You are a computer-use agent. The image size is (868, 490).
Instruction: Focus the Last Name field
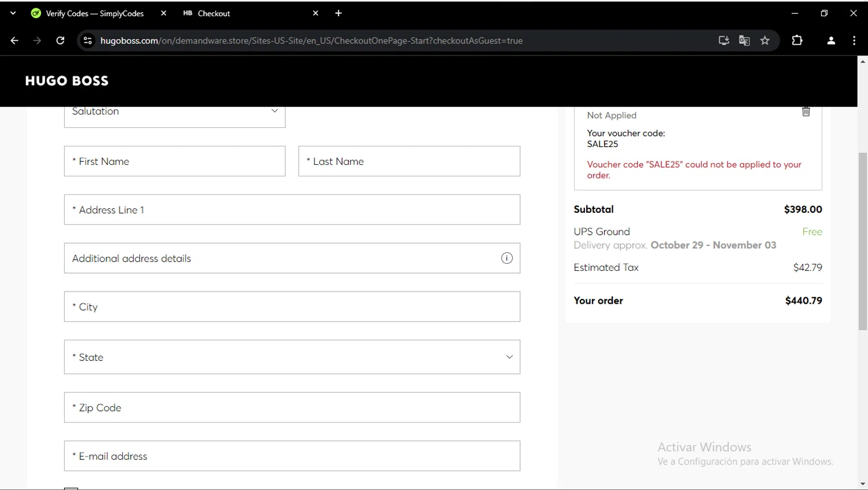coord(409,161)
